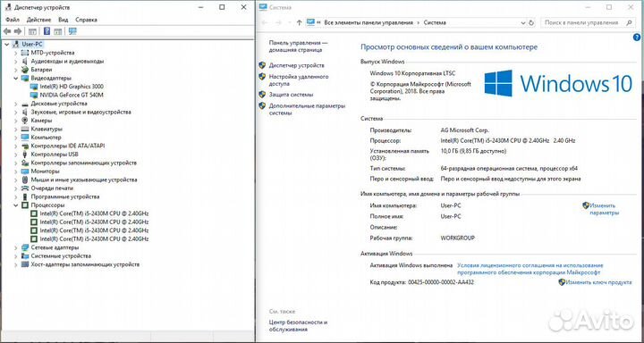644x343 pixels.
Task: Open the Действие menu
Action: tap(39, 20)
